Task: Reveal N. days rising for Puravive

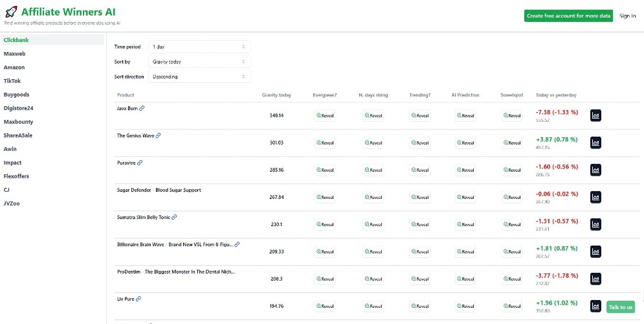Action: [x=373, y=170]
